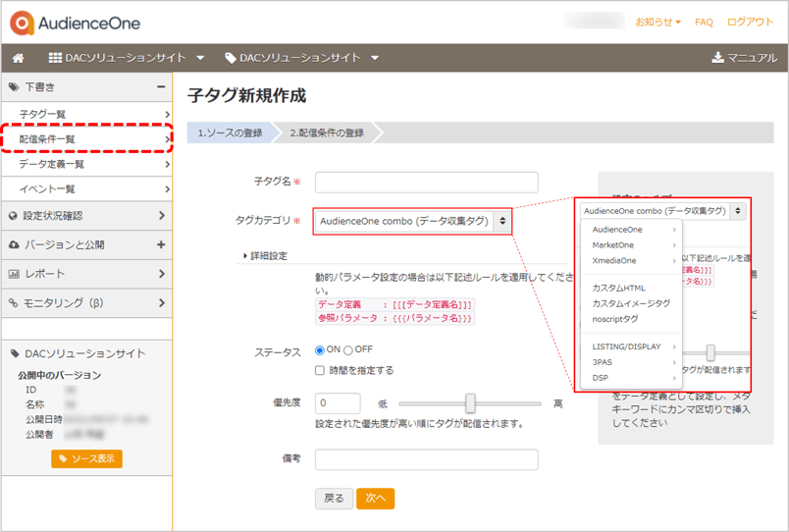This screenshot has width=789, height=532.
Task: Click the 優先度 slider handle
Action: (x=470, y=403)
